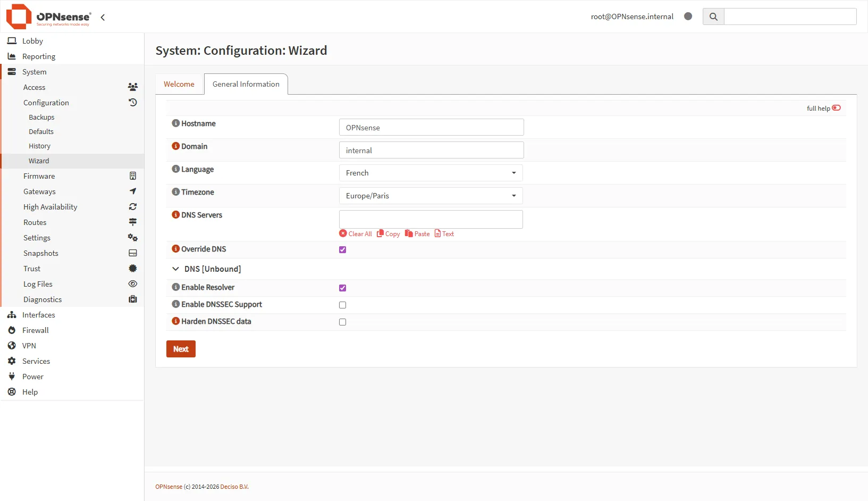Enable the DNSSEC Support checkbox
Screen dimensions: 868x501
[342, 305]
